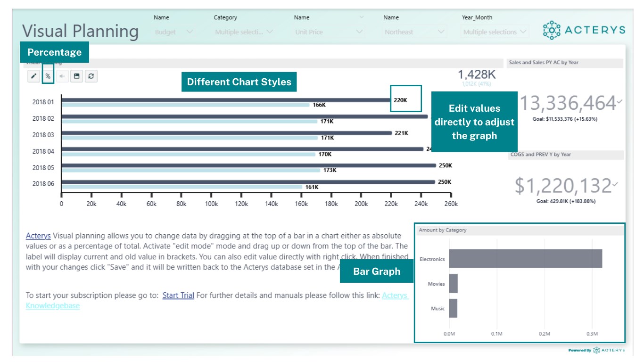
Task: Click the 0.3M tick in Amount by Category
Action: (x=592, y=334)
